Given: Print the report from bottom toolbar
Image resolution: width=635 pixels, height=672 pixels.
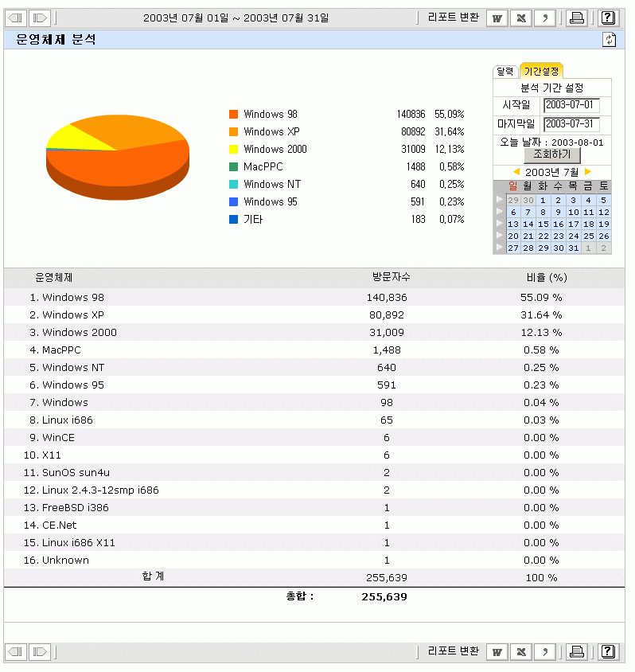Looking at the screenshot, I should [577, 652].
